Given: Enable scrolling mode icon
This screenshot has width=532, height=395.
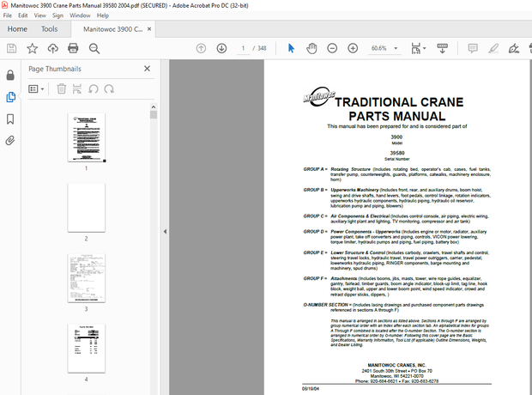Looking at the screenshot, I should tap(442, 49).
